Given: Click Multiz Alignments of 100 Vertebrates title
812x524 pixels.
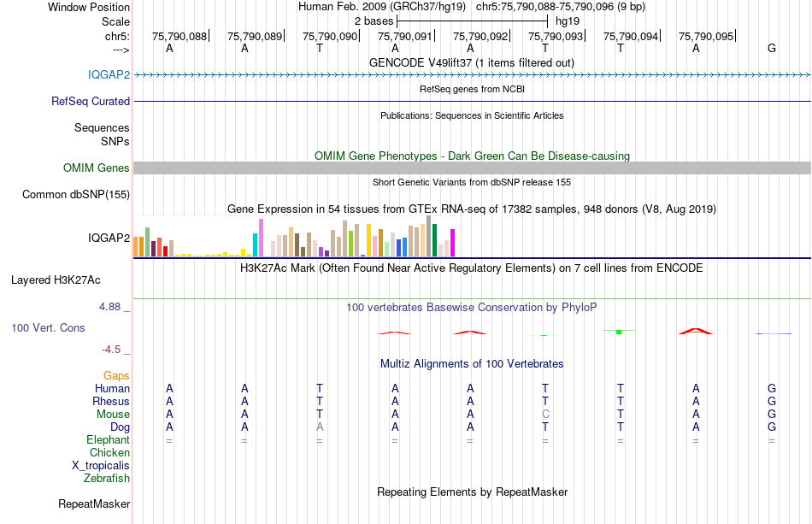Looking at the screenshot, I should (x=472, y=364).
